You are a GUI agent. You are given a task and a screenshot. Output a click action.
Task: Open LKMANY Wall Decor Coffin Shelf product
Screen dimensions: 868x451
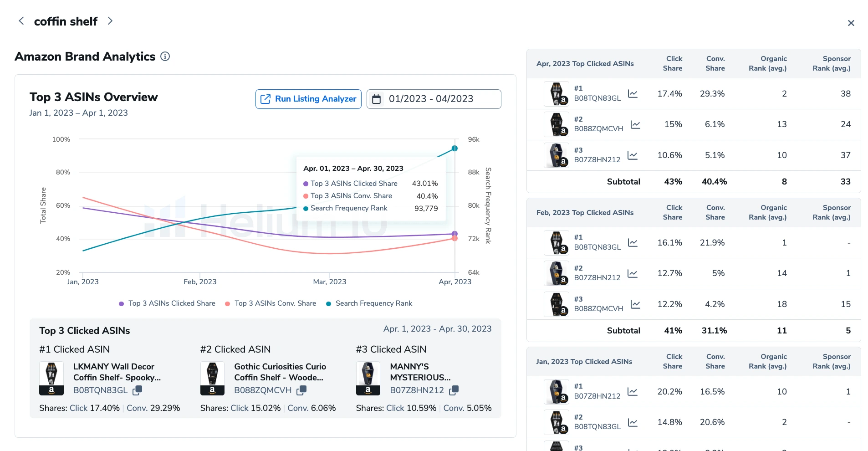point(117,372)
